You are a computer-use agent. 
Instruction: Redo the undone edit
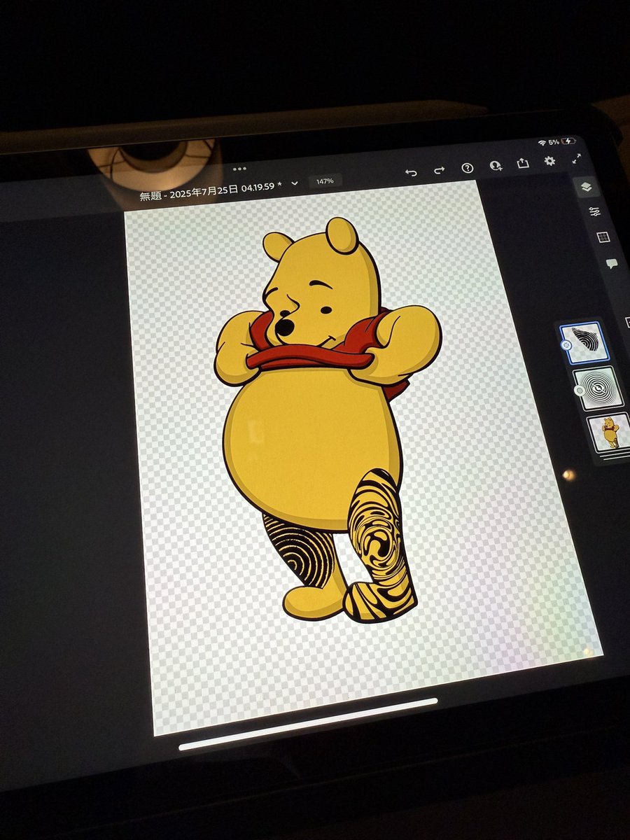click(x=440, y=170)
